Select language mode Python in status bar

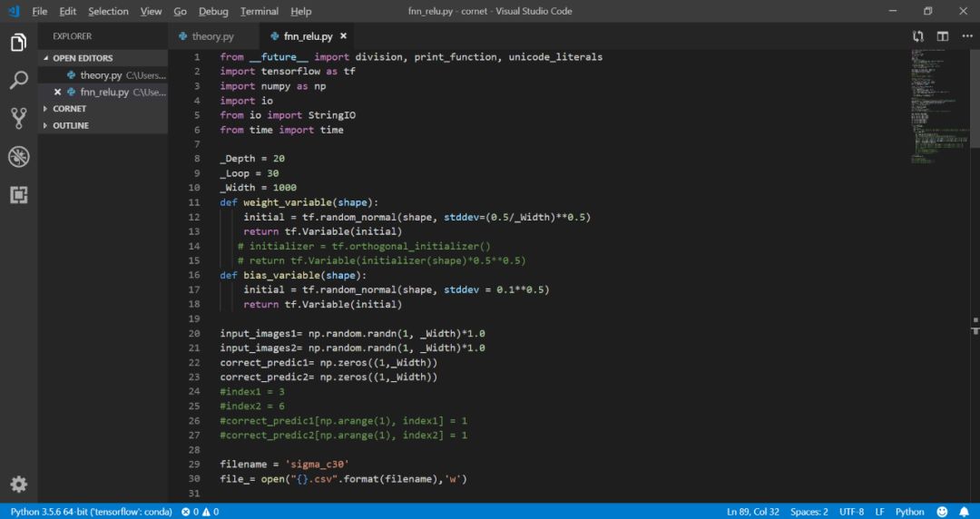(x=910, y=512)
